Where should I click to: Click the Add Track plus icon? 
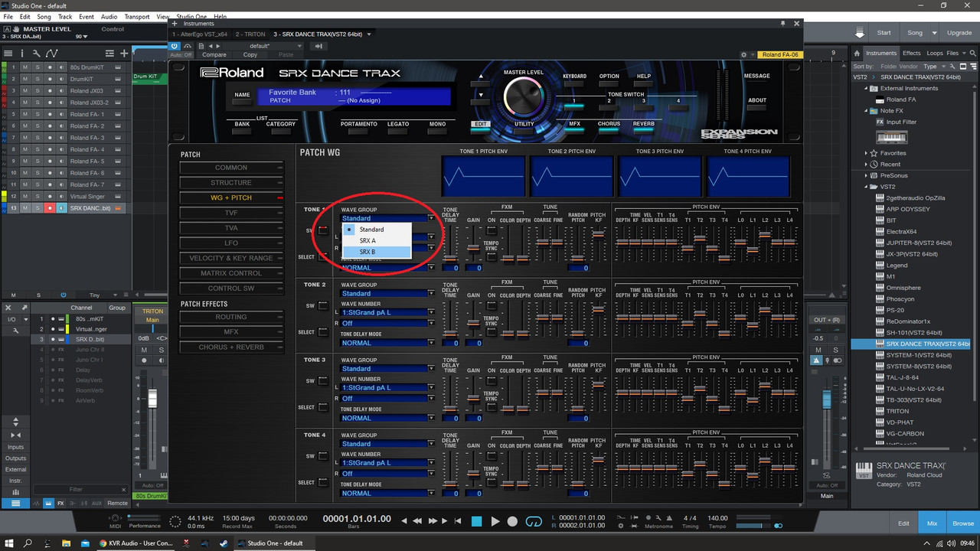pyautogui.click(x=123, y=53)
